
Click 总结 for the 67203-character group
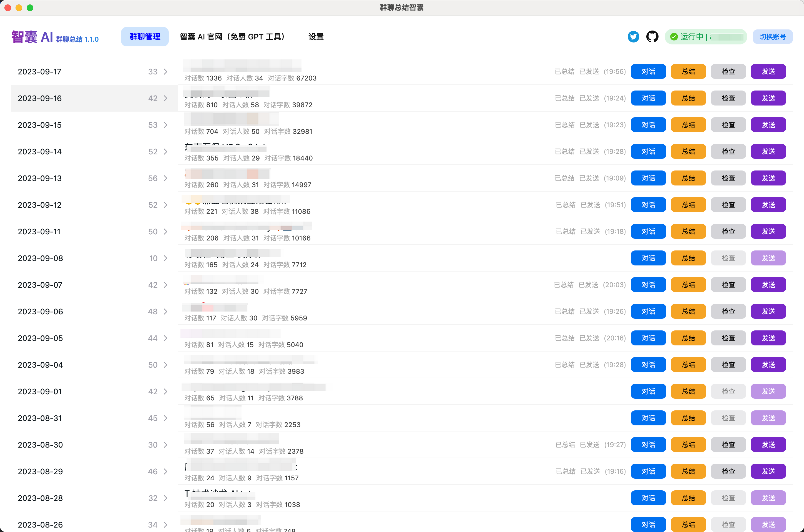(x=688, y=72)
